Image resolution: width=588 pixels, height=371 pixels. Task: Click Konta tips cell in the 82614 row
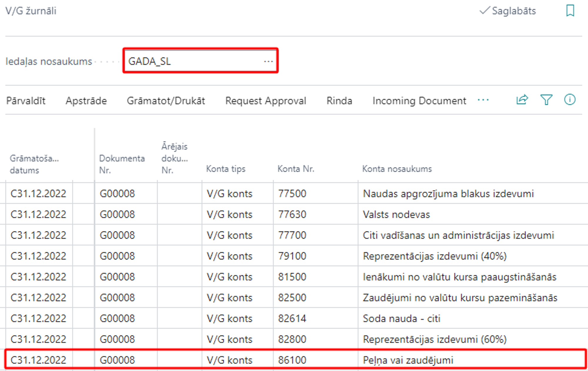229,318
